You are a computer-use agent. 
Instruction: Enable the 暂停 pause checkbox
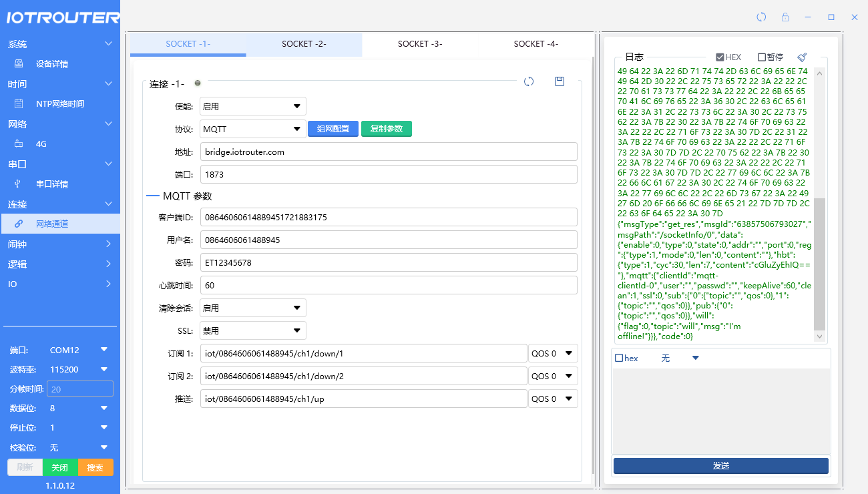pyautogui.click(x=762, y=57)
